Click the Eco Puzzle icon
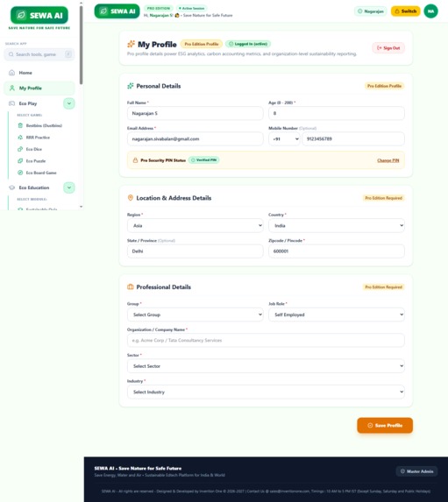 tap(20, 160)
